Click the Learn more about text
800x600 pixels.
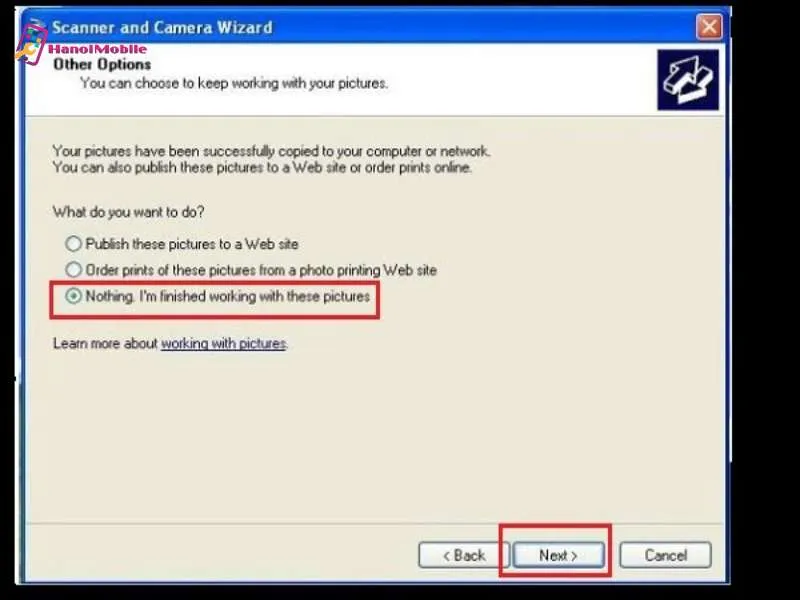[x=105, y=343]
